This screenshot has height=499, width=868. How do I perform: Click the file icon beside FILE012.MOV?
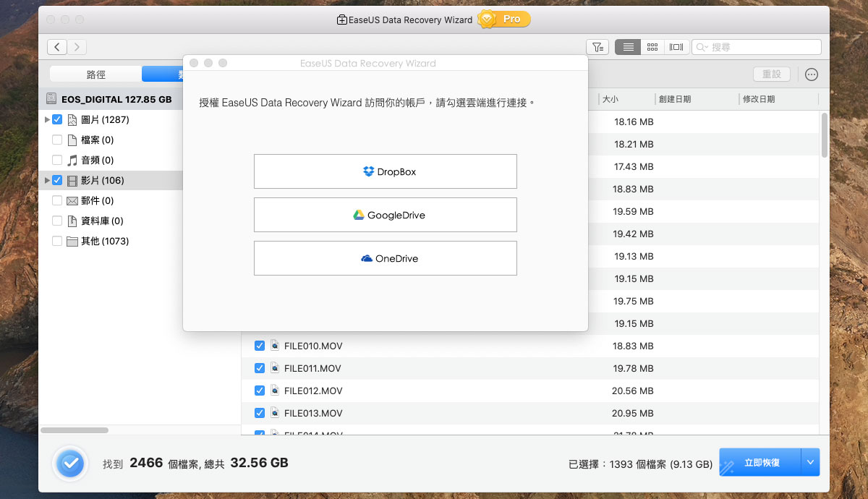[x=275, y=391]
